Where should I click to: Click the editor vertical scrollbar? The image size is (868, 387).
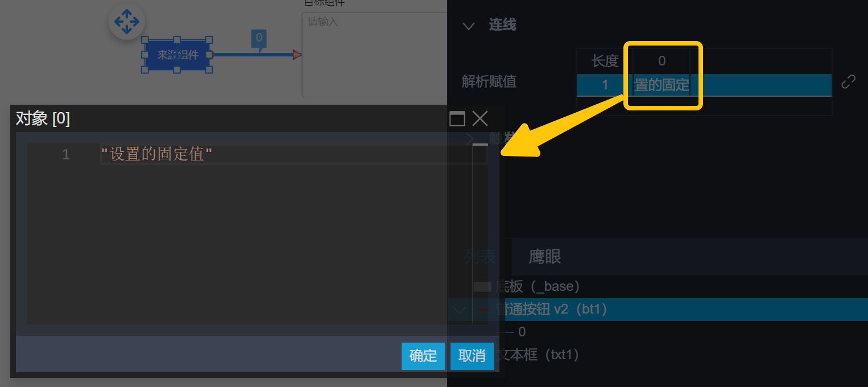tap(480, 234)
